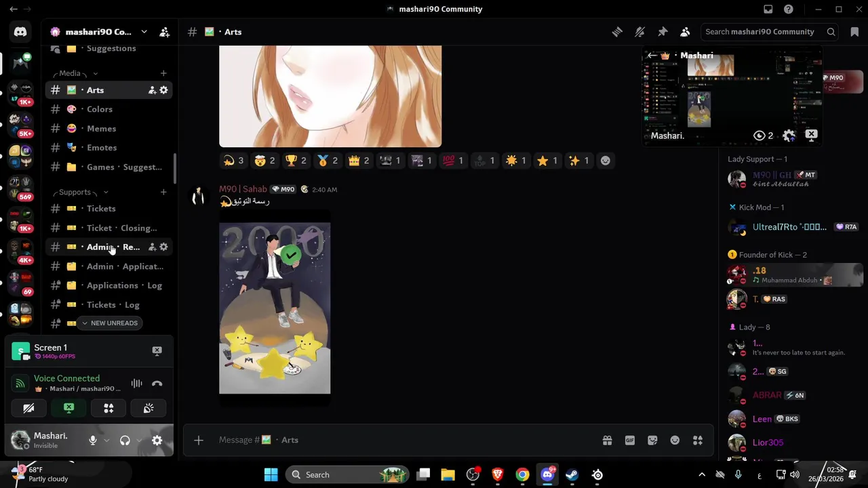Toggle the 100 reaction
The width and height of the screenshot is (868, 488).
click(452, 161)
